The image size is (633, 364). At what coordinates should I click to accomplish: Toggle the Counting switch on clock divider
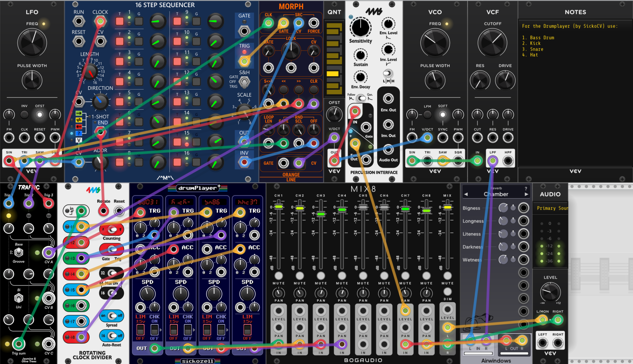pyautogui.click(x=112, y=229)
